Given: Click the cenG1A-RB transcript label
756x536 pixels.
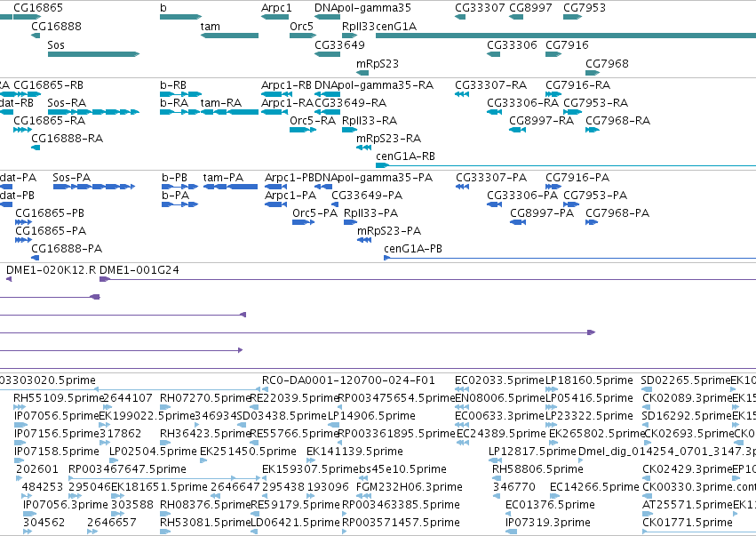Looking at the screenshot, I should coord(405,156).
